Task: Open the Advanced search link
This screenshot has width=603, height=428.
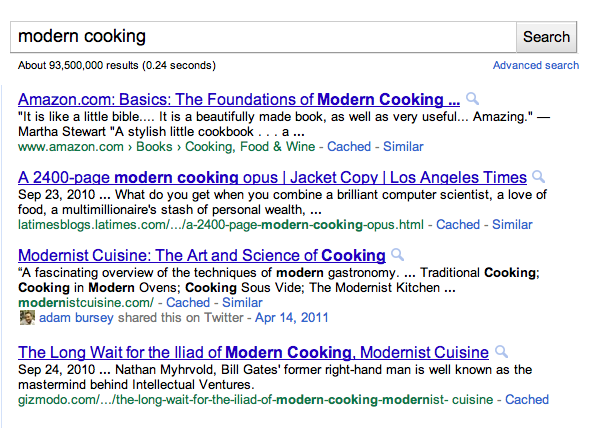Action: 535,65
